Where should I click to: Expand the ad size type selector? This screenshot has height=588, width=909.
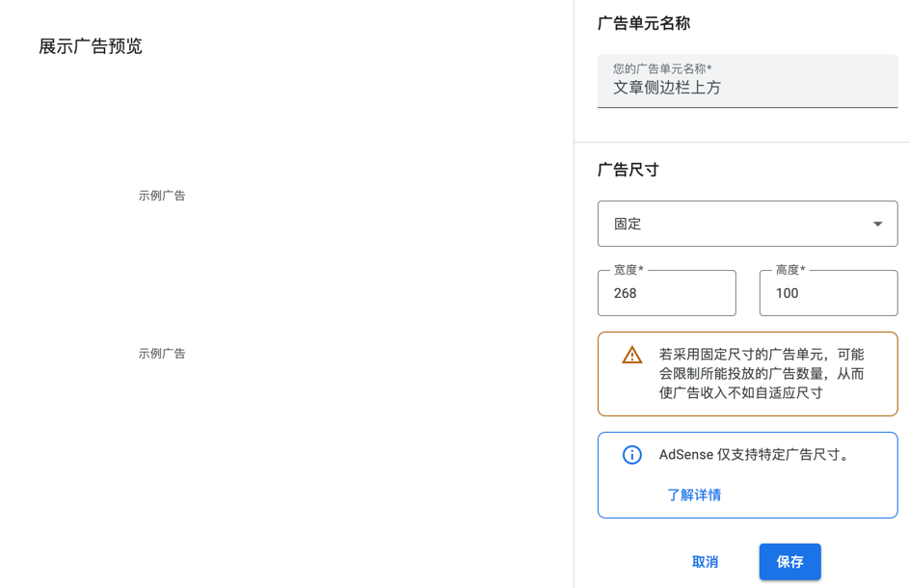coord(747,223)
